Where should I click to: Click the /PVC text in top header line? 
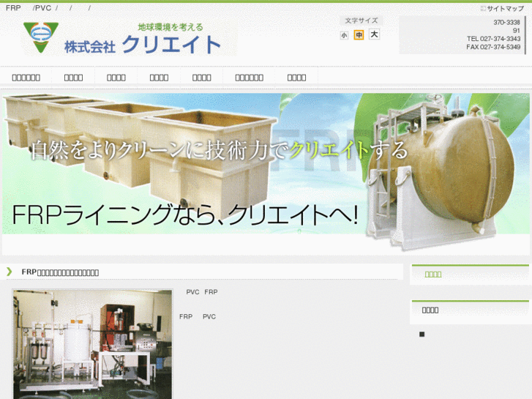tap(42, 8)
